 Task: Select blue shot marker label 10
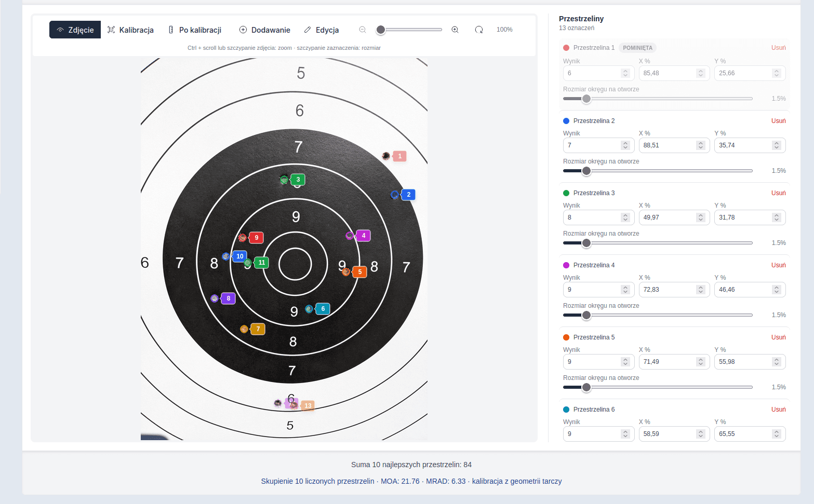pyautogui.click(x=240, y=256)
